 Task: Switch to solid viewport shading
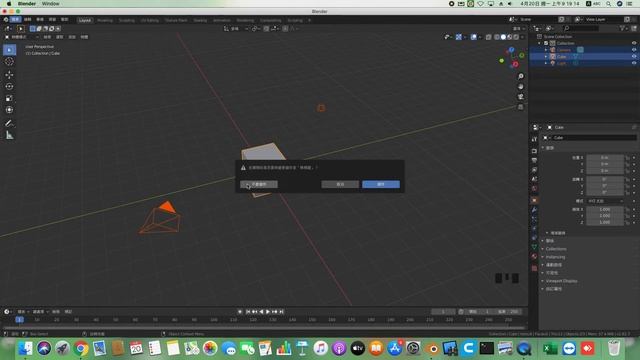pyautogui.click(x=503, y=37)
